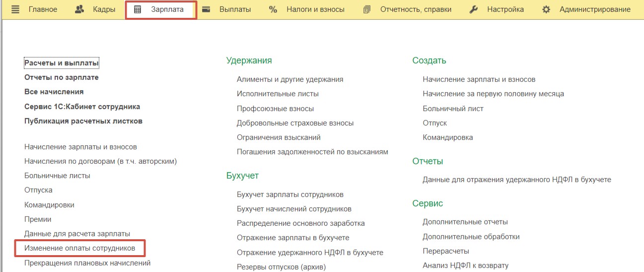Open Анализ НДФЛ к возврату

tap(465, 266)
